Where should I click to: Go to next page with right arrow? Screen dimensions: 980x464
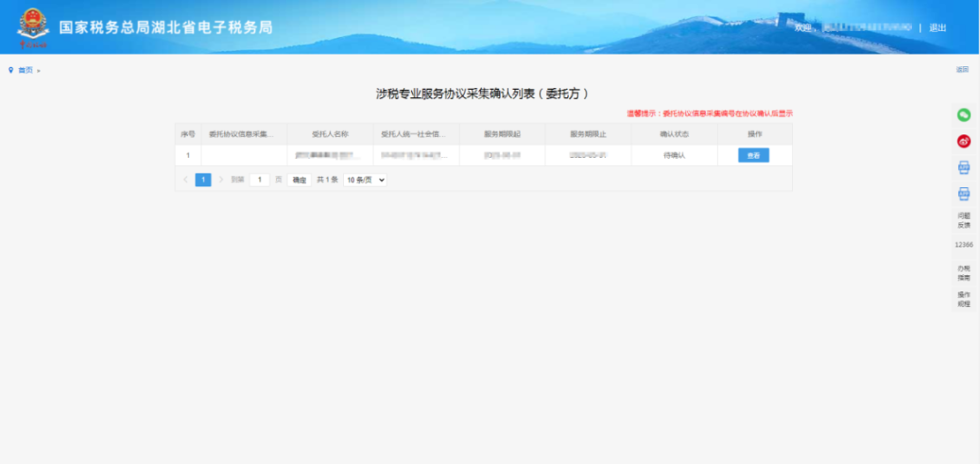[220, 180]
